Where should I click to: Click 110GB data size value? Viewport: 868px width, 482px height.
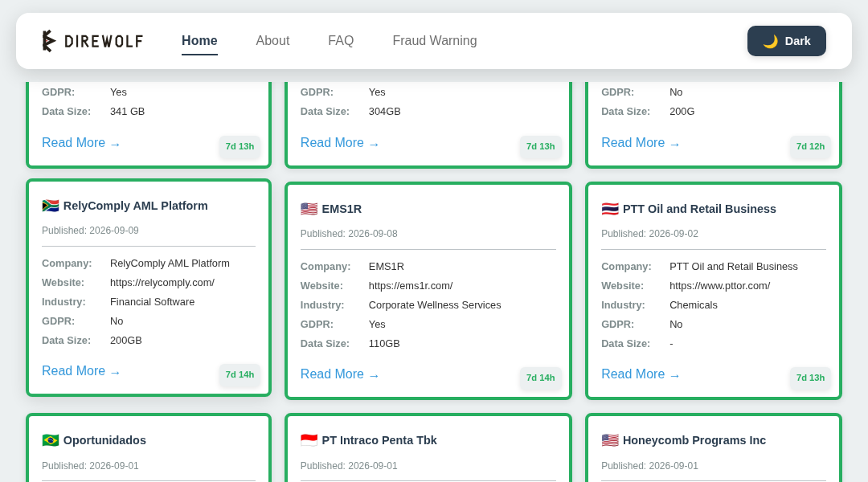[384, 344]
